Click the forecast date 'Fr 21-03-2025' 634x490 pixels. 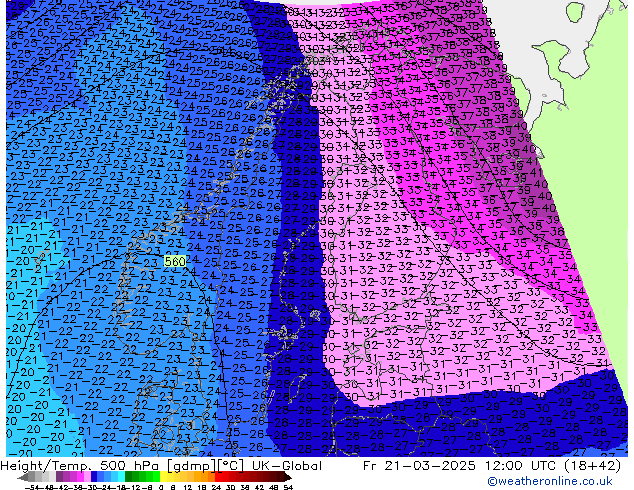pyautogui.click(x=419, y=466)
